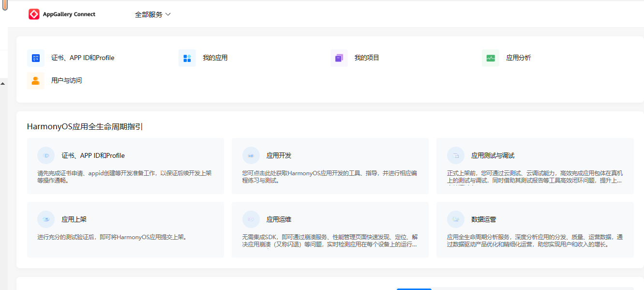This screenshot has width=644, height=290.
Task: Click the round icon on 应用测试与调试 card
Action: (x=456, y=155)
